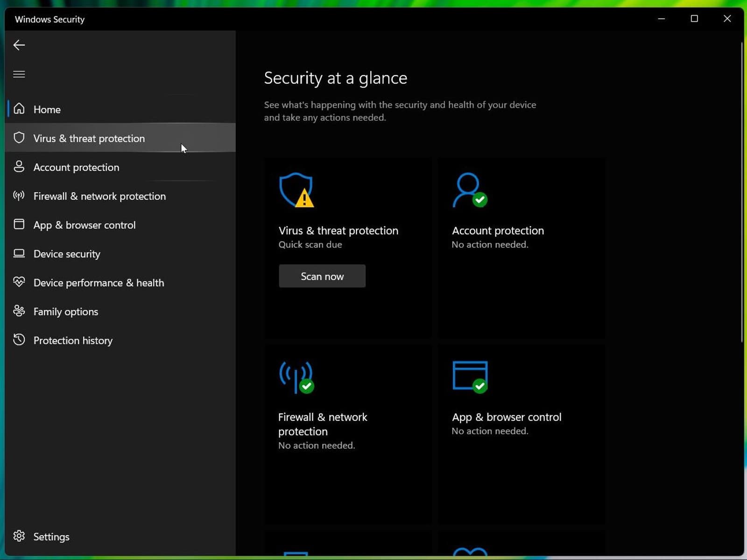Viewport: 747px width, 560px height.
Task: Maximize the Windows Security window
Action: pyautogui.click(x=694, y=19)
